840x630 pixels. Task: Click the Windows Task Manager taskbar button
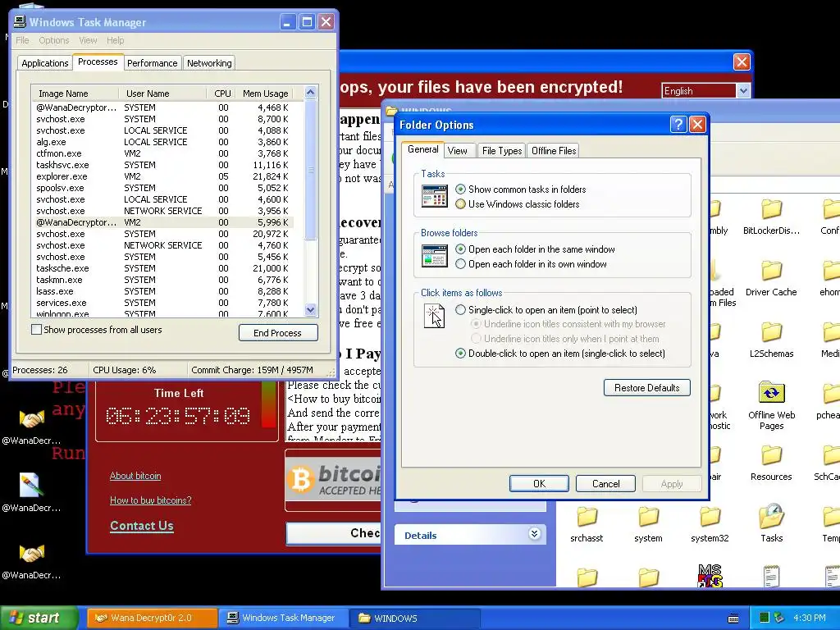tap(283, 619)
